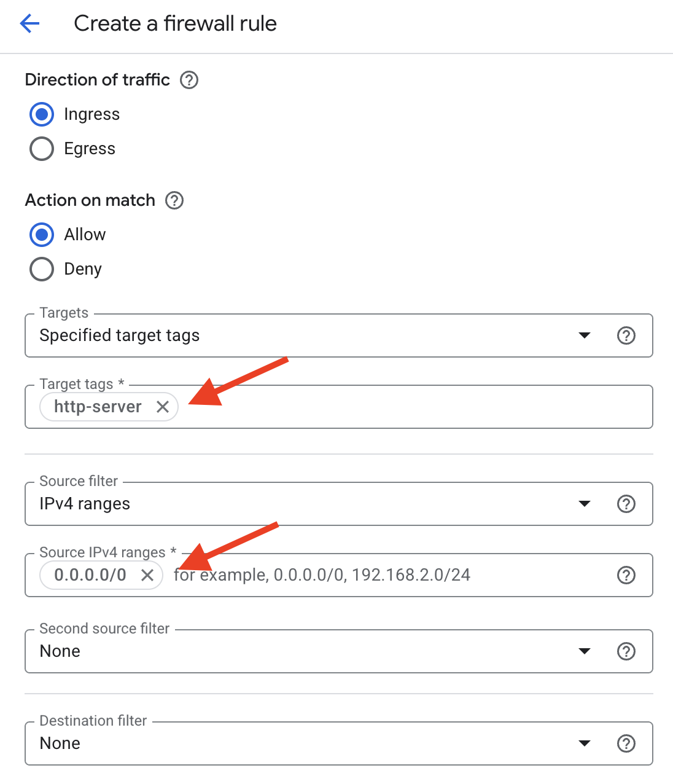Image resolution: width=673 pixels, height=784 pixels.
Task: Remove the http-server target tag
Action: [163, 407]
